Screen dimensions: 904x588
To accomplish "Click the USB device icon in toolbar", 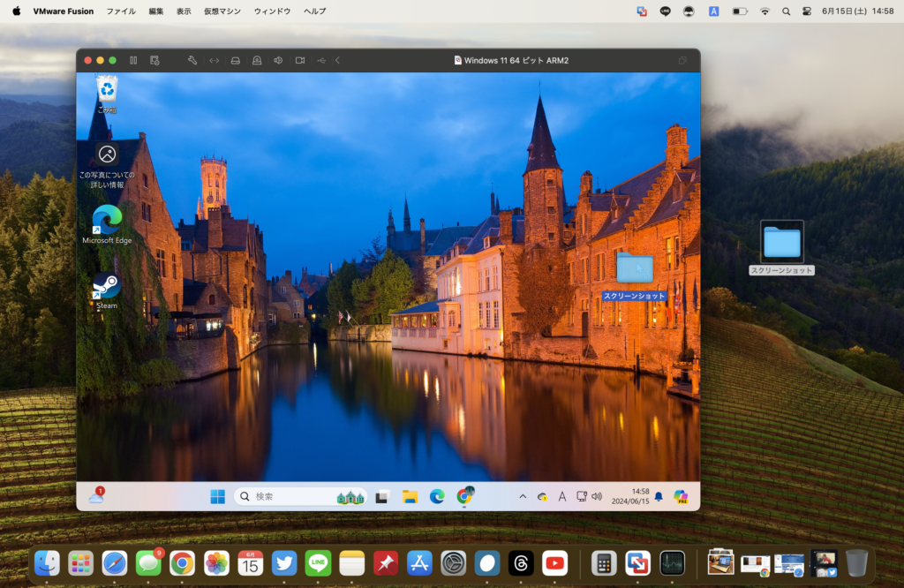I will pyautogui.click(x=320, y=60).
